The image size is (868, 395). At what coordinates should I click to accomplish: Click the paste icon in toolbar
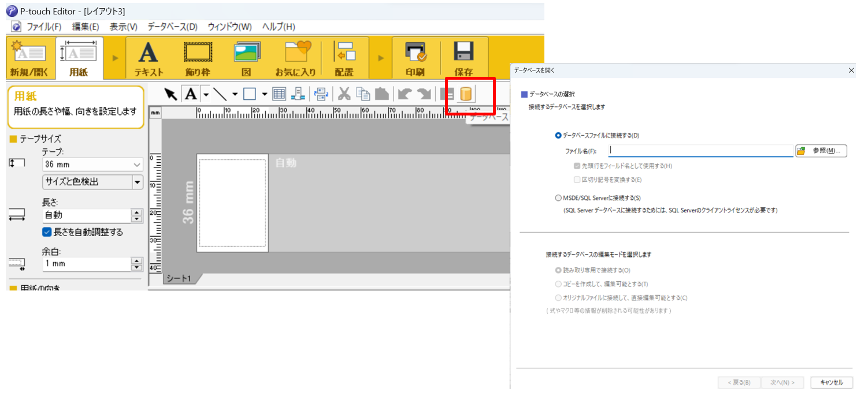(382, 94)
